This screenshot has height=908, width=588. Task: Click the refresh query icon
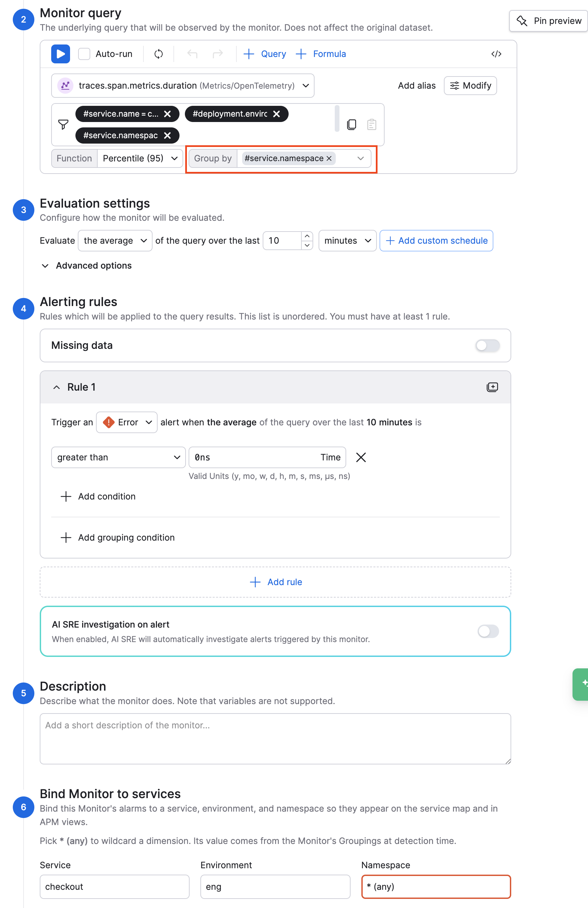[x=159, y=54]
